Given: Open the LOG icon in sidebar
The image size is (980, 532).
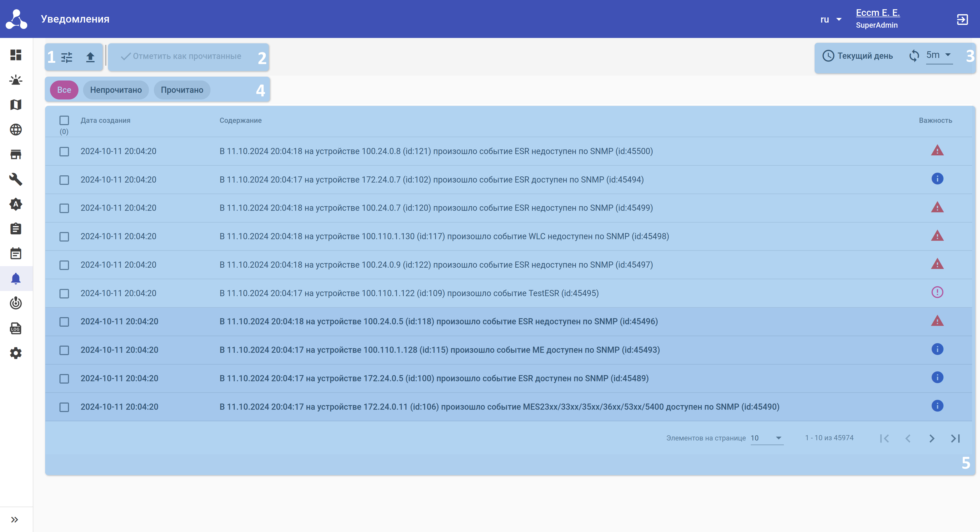Looking at the screenshot, I should coord(16,328).
